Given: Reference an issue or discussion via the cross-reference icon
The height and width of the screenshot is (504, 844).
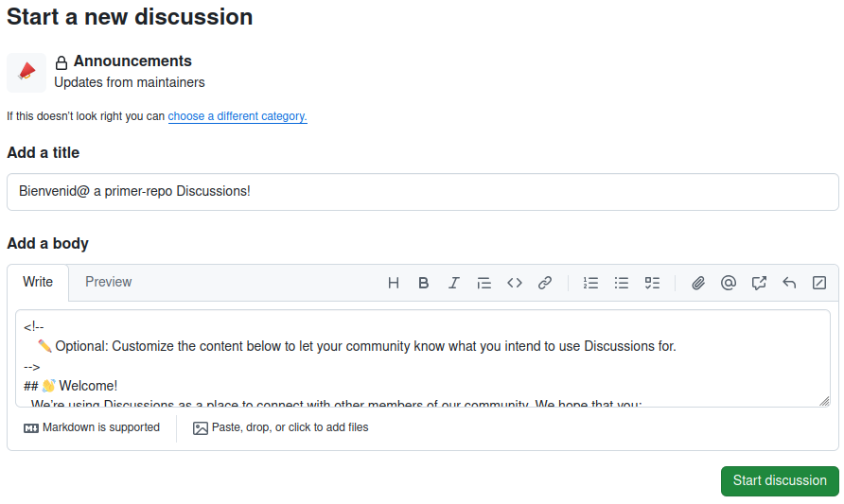Looking at the screenshot, I should click(759, 283).
